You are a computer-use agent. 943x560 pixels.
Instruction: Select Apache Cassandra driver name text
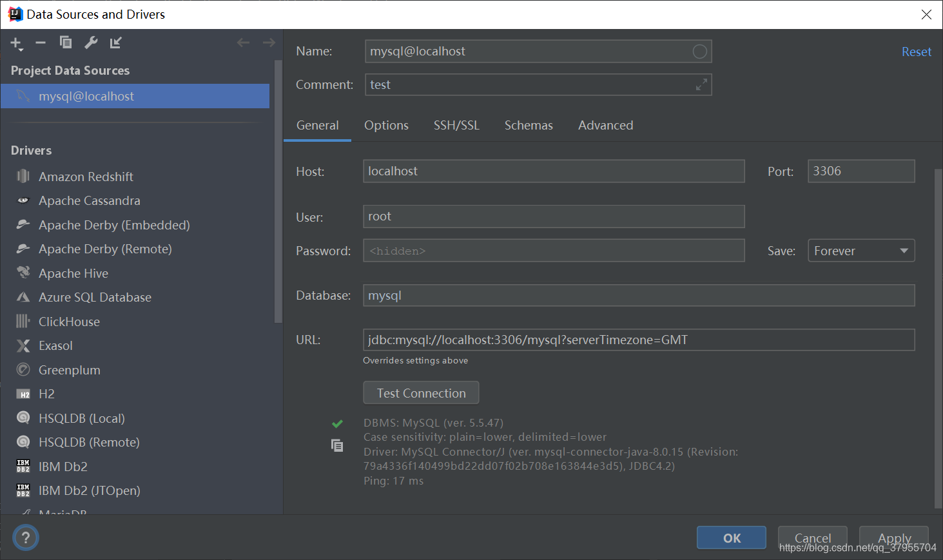[90, 200]
